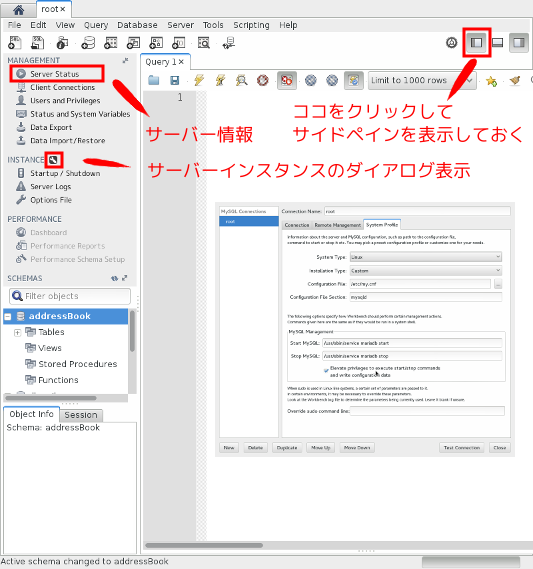Toggle the left sidebar pane

click(x=476, y=43)
